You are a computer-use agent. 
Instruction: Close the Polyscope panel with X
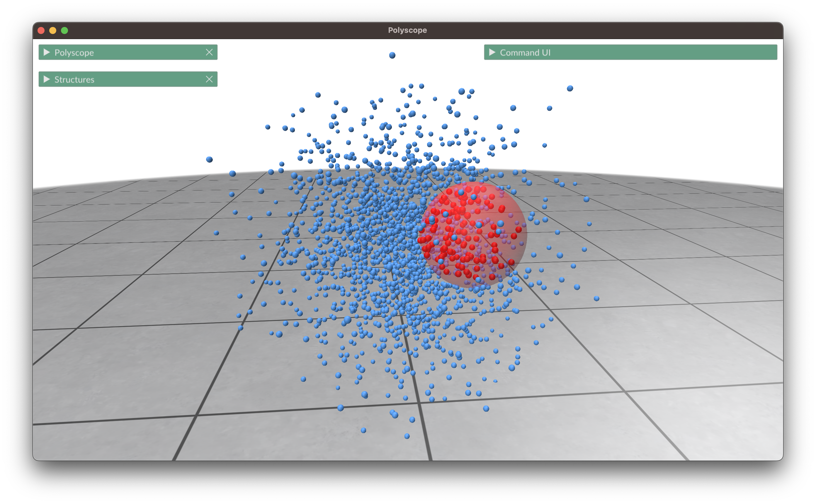click(x=209, y=52)
